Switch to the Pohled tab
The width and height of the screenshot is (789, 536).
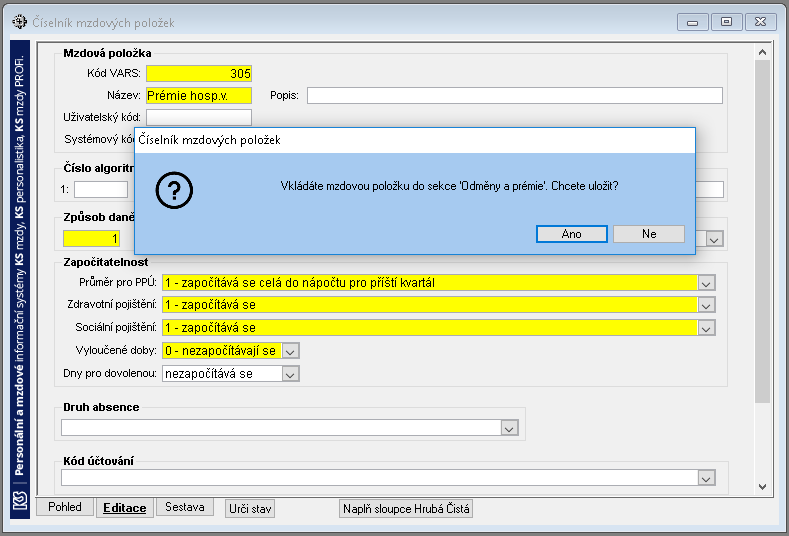click(65, 507)
